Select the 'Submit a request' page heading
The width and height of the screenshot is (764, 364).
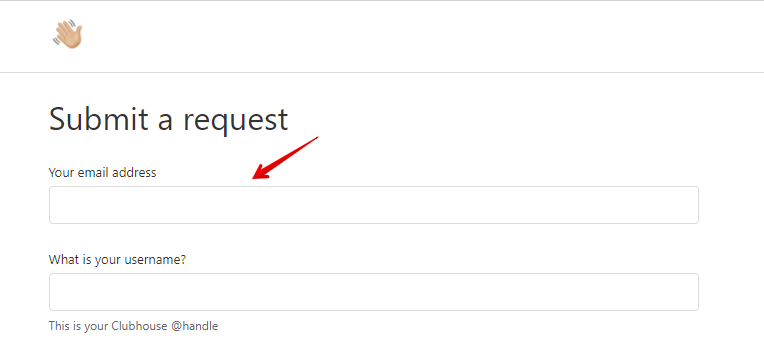[x=169, y=119]
